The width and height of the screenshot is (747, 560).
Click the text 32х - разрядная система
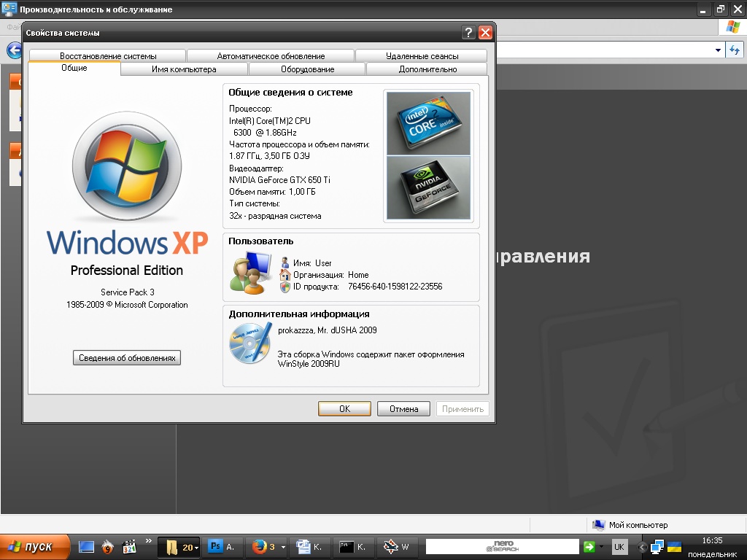click(x=275, y=216)
